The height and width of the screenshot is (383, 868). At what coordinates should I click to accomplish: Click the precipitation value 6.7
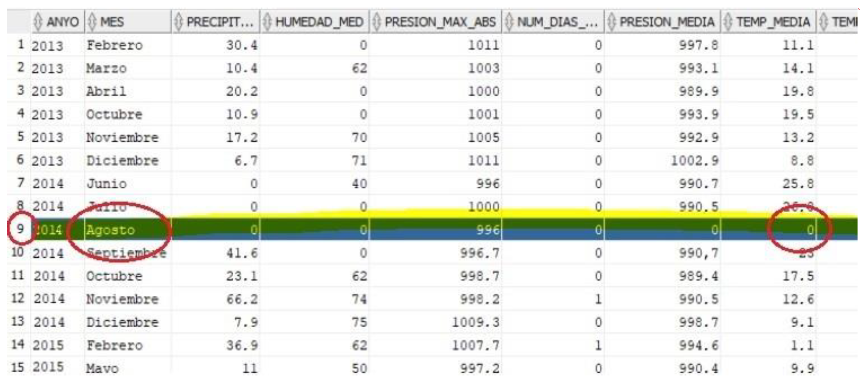pos(246,160)
